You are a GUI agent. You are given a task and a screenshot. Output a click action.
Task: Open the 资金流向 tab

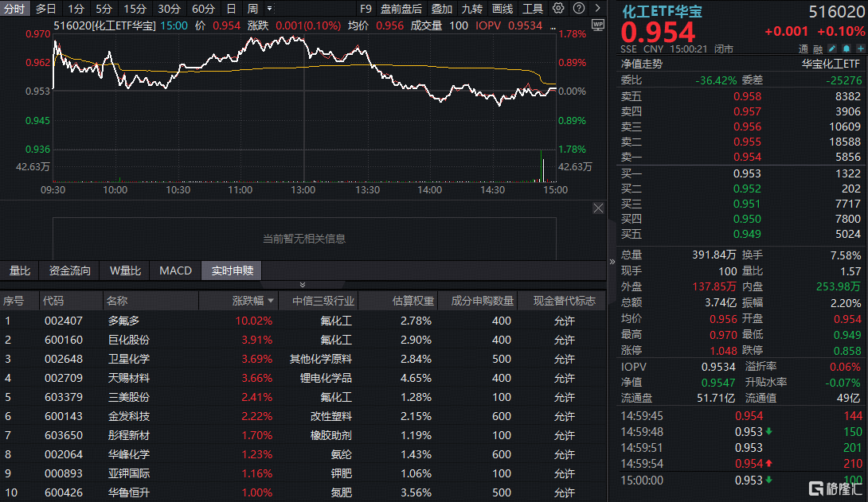click(x=70, y=270)
